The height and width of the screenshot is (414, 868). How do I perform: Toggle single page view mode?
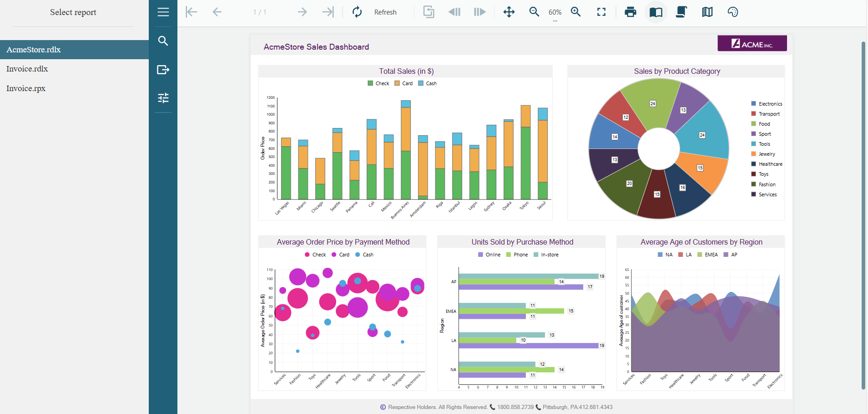click(656, 12)
